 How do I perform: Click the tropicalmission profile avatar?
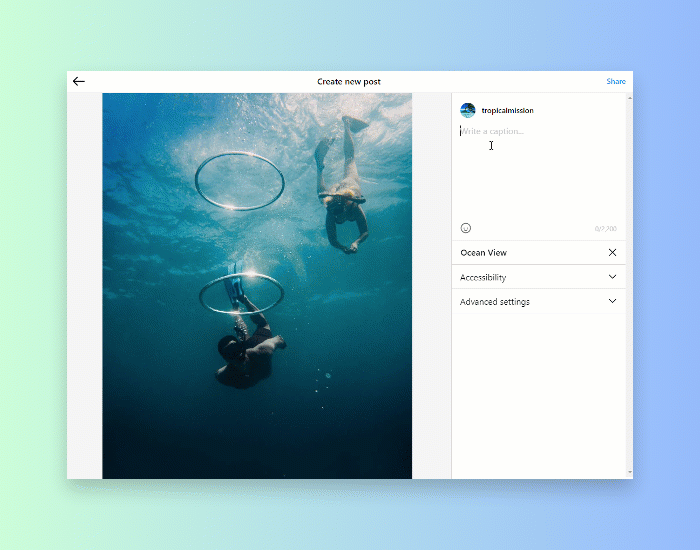(468, 110)
